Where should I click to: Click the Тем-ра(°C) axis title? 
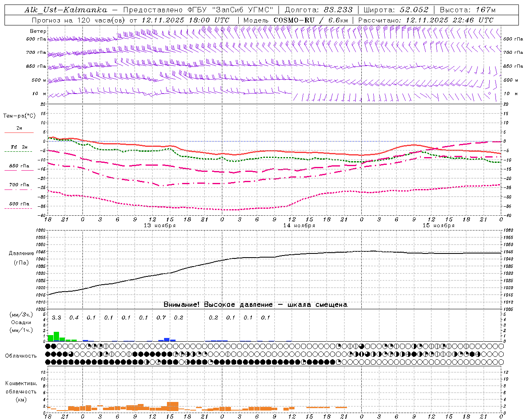coord(19,116)
